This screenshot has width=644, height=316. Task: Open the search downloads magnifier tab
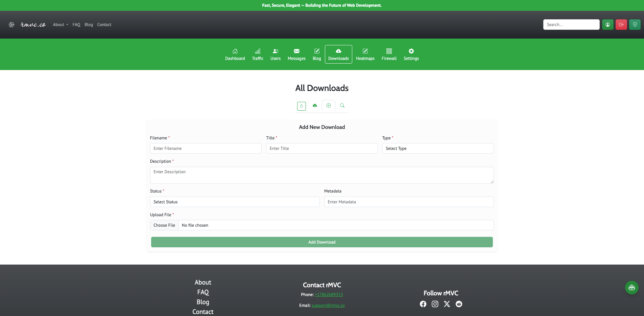342,106
